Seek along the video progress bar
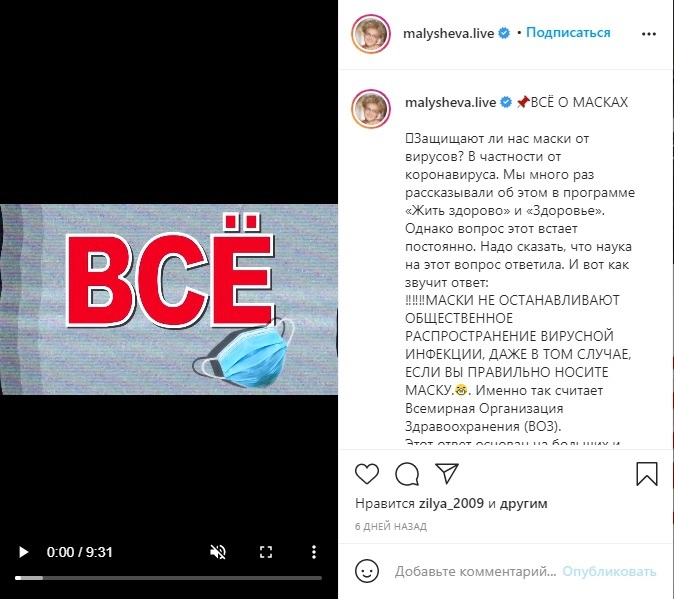This screenshot has width=674, height=599. (x=168, y=578)
